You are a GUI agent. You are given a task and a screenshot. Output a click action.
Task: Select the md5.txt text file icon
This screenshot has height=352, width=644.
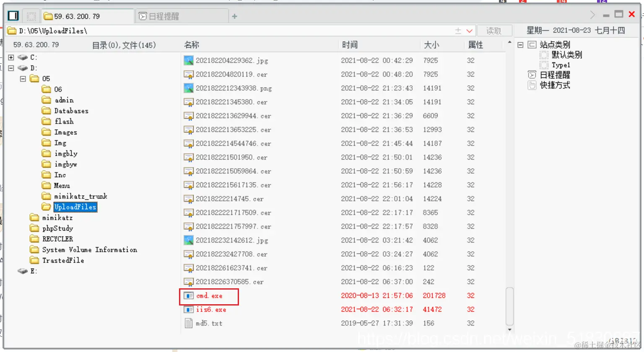click(x=189, y=323)
